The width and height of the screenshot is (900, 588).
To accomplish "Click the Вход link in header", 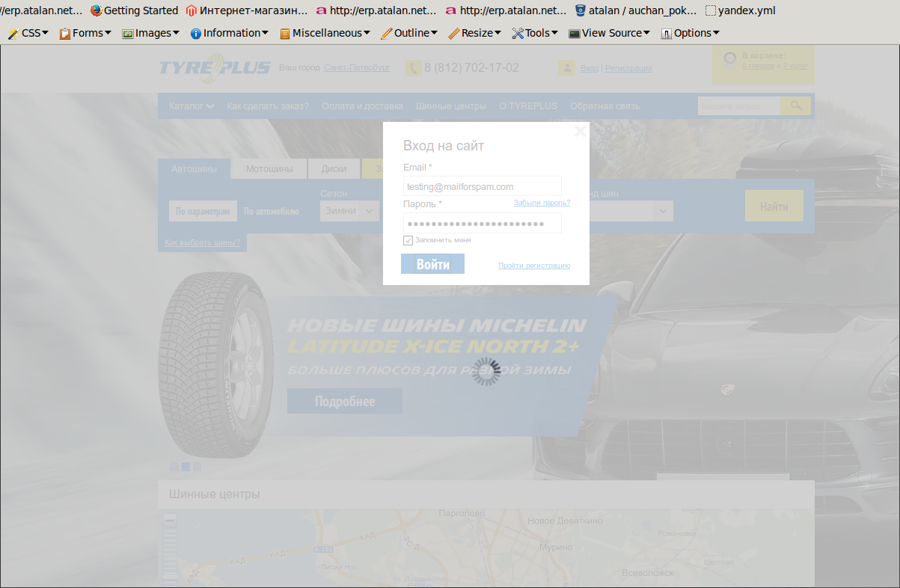I will point(590,68).
